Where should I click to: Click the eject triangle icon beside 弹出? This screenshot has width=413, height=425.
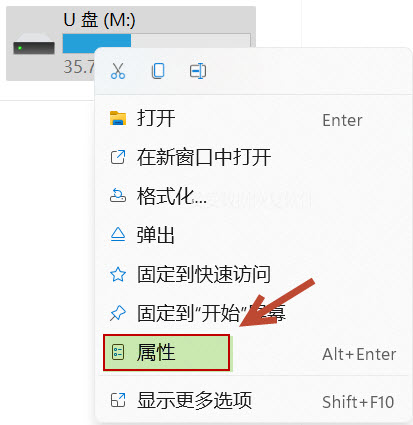point(118,235)
